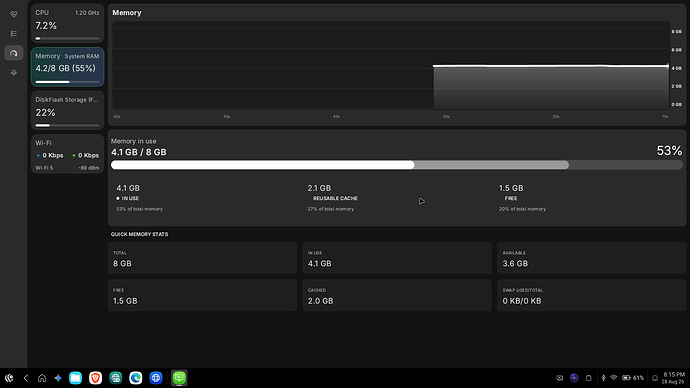The width and height of the screenshot is (690, 388).
Task: Click the back arrow on taskbar
Action: coord(26,378)
